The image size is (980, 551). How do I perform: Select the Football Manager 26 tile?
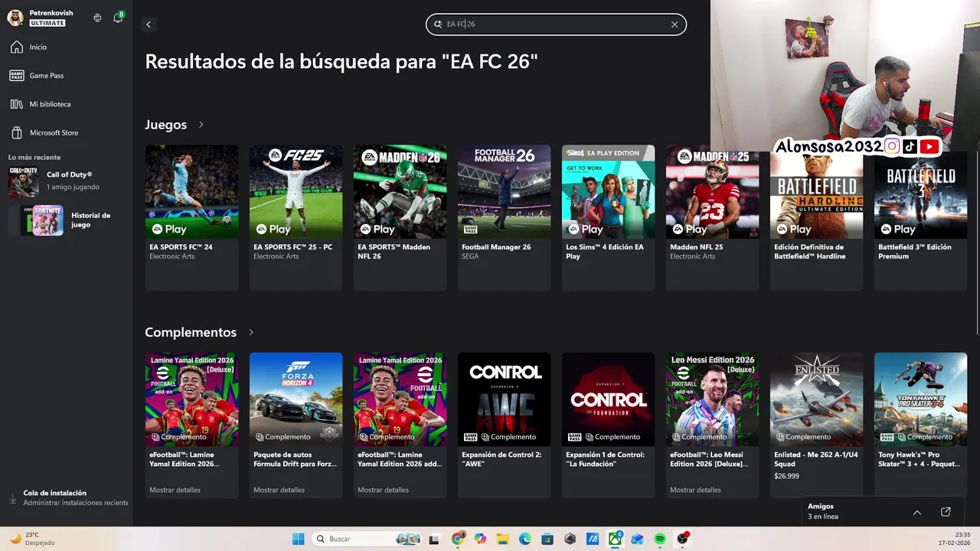click(x=504, y=217)
